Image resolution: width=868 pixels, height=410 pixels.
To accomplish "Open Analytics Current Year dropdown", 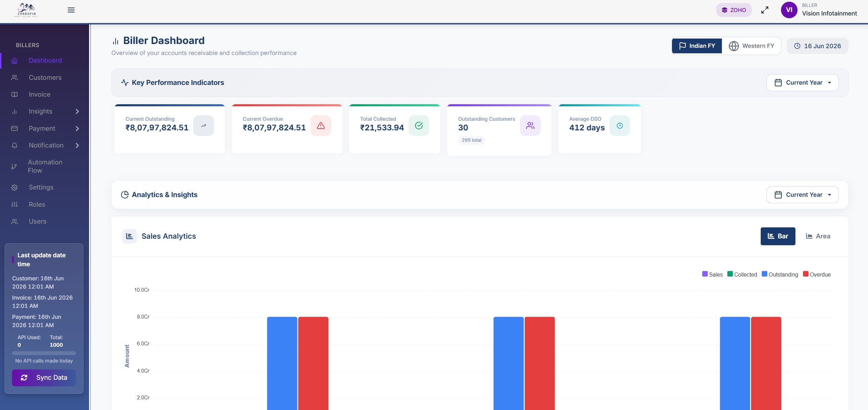I will coord(802,195).
